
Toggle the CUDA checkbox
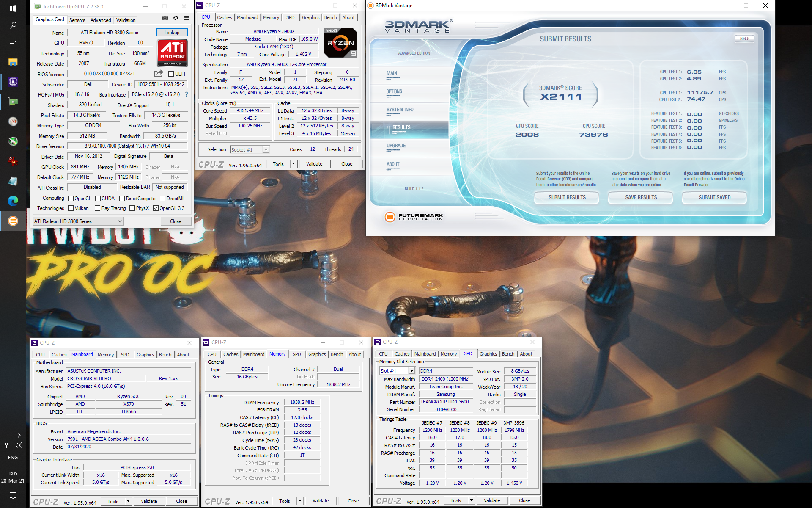click(x=98, y=199)
